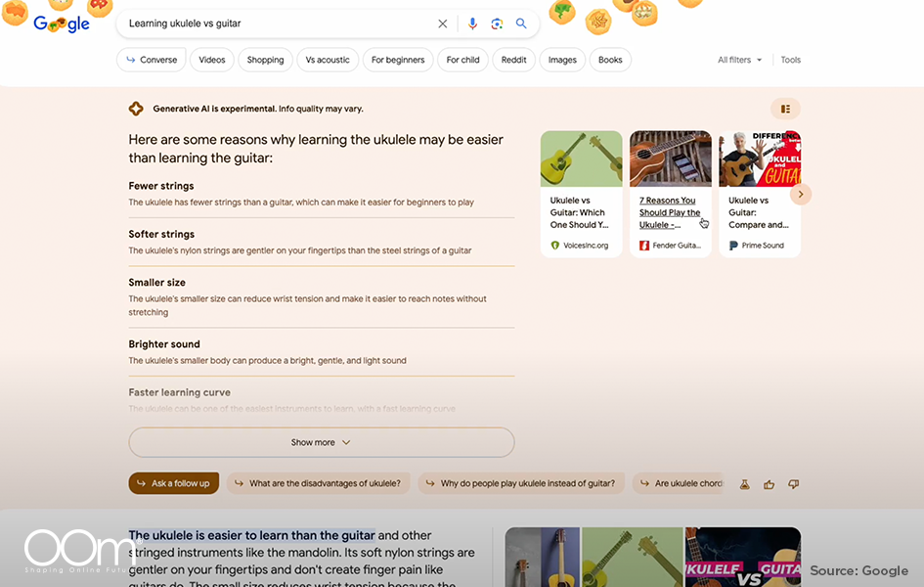
Task: Click the Are ukulele chord suggestion
Action: tap(679, 483)
